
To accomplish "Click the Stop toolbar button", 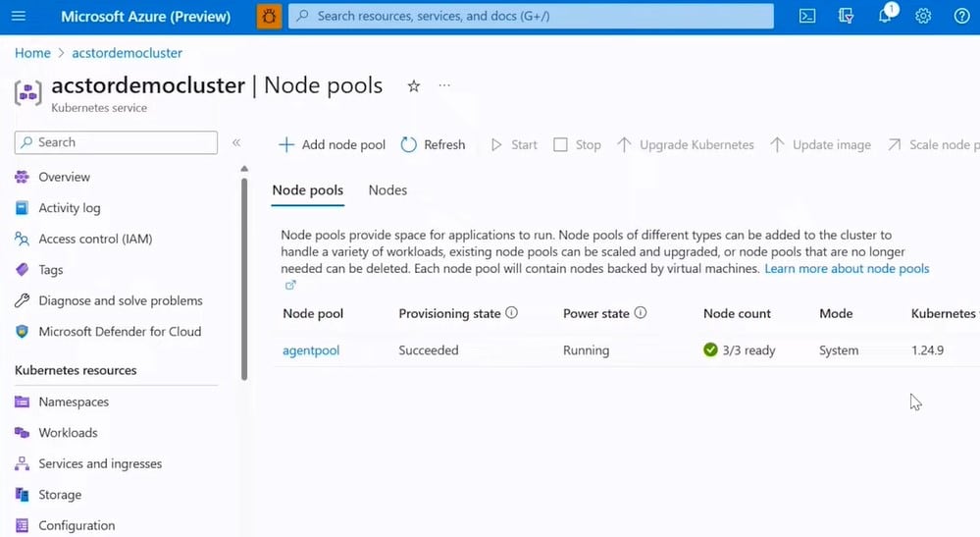I will pyautogui.click(x=578, y=145).
